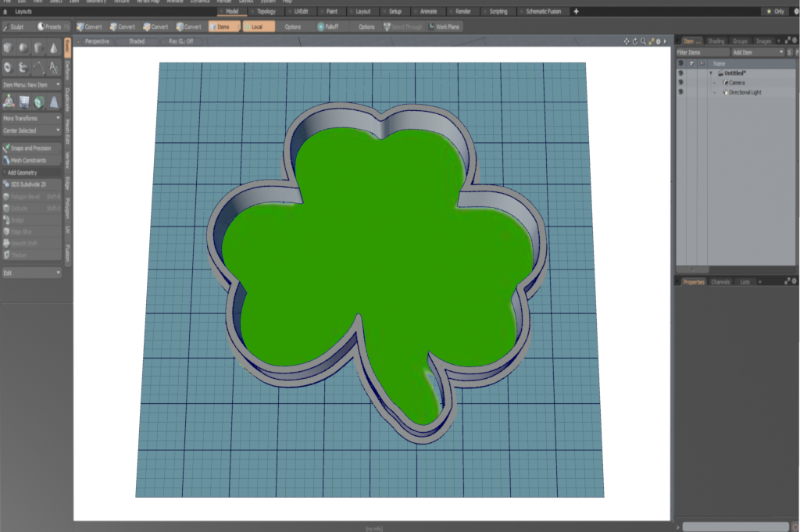Select the Sphere primitive tool
800x532 pixels.
[23, 48]
